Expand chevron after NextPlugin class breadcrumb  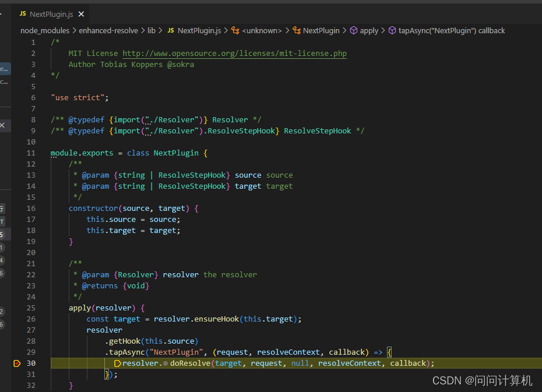tap(344, 31)
